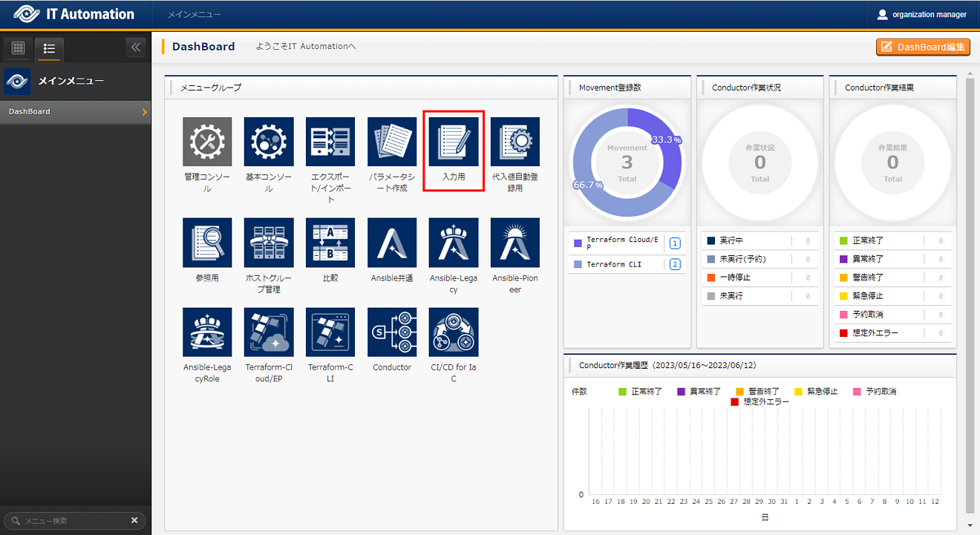Image resolution: width=980 pixels, height=535 pixels.
Task: Open the Conductor menu group icon
Action: pos(392,332)
